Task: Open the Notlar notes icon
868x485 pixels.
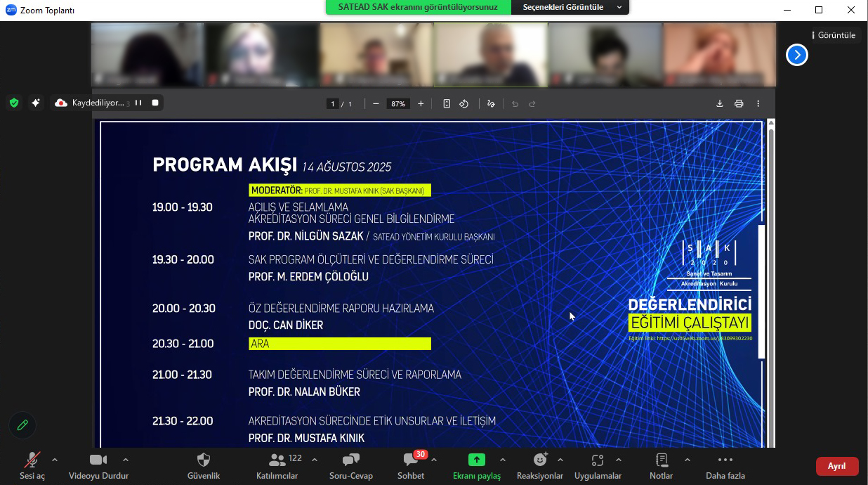Action: (661, 460)
